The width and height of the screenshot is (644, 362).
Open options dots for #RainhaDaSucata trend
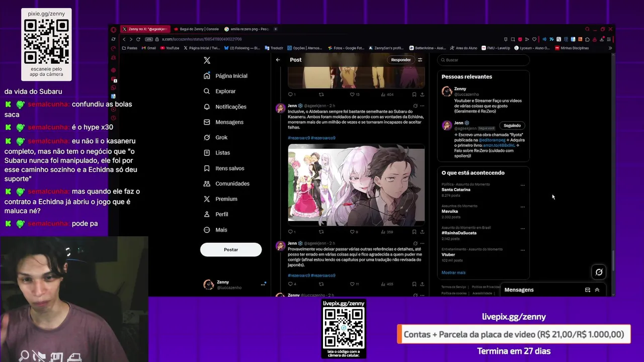pos(522,228)
